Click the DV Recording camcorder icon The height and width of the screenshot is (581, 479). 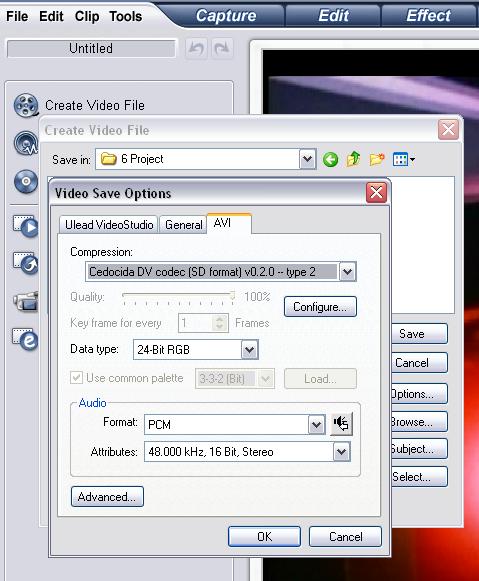click(26, 301)
